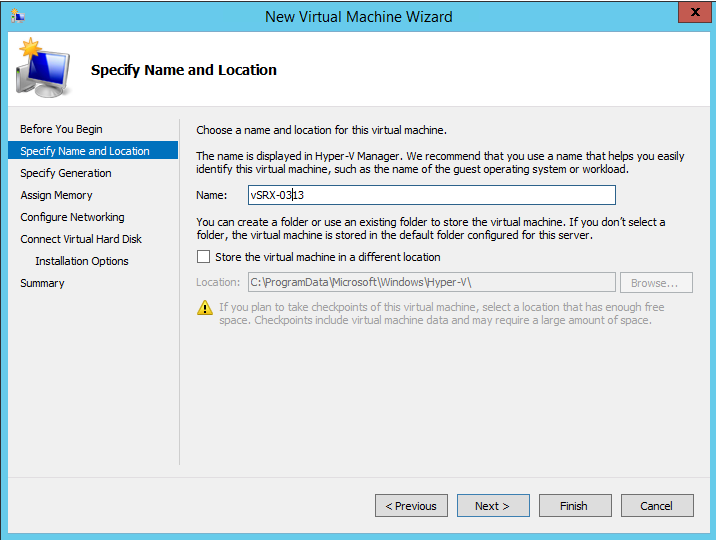
Task: Go back with the Previous button
Action: pyautogui.click(x=411, y=506)
